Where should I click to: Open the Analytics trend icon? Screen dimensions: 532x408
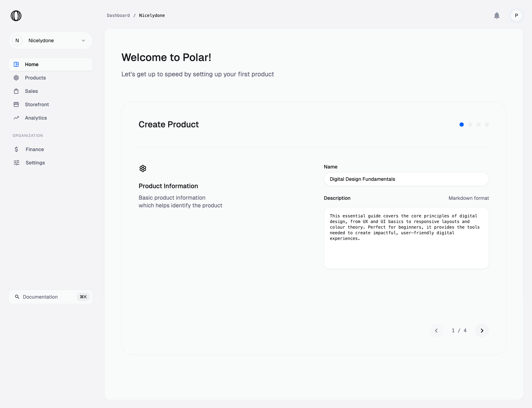tap(16, 118)
